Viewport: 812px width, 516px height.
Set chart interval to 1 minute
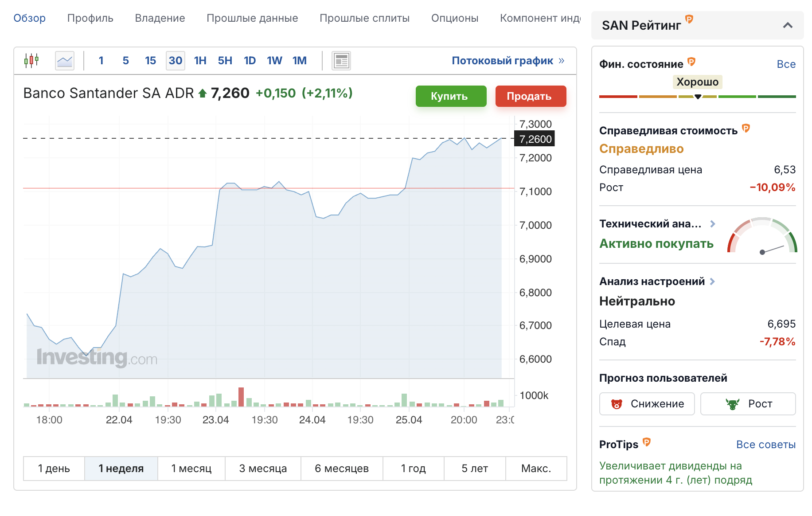pos(101,61)
